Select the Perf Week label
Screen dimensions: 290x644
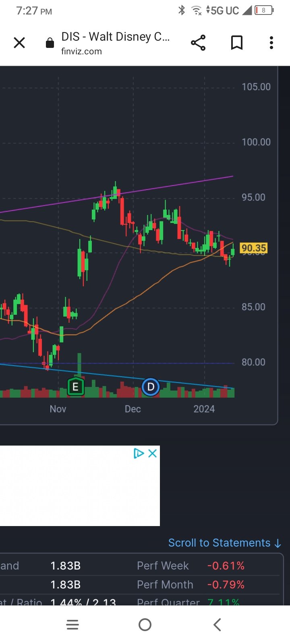(x=163, y=566)
